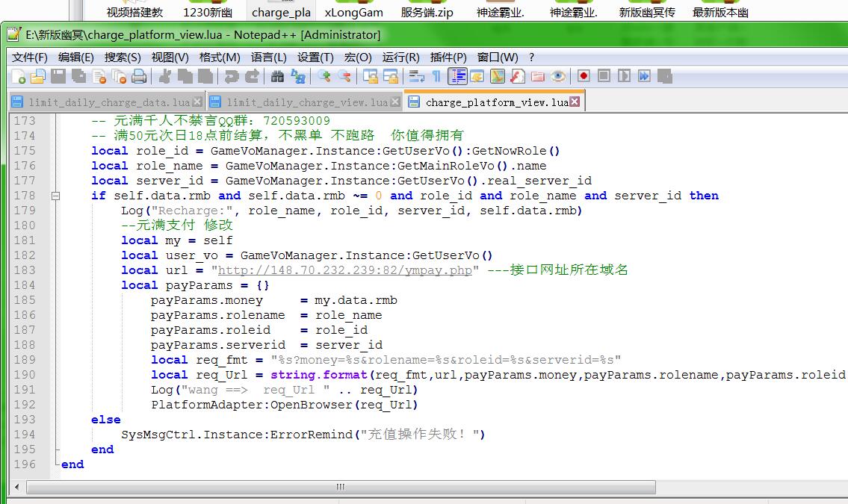Close the charge_platform_view.lua tab
The image size is (848, 504).
[575, 102]
